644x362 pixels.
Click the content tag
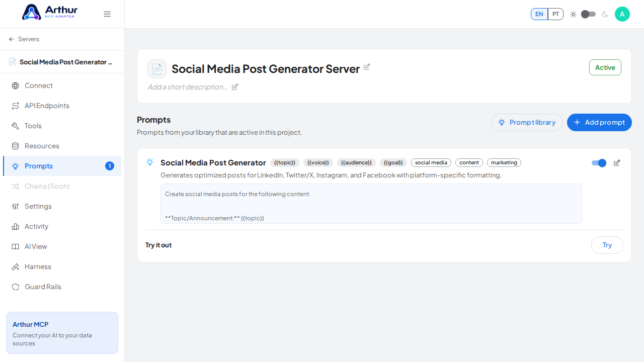[x=469, y=163]
